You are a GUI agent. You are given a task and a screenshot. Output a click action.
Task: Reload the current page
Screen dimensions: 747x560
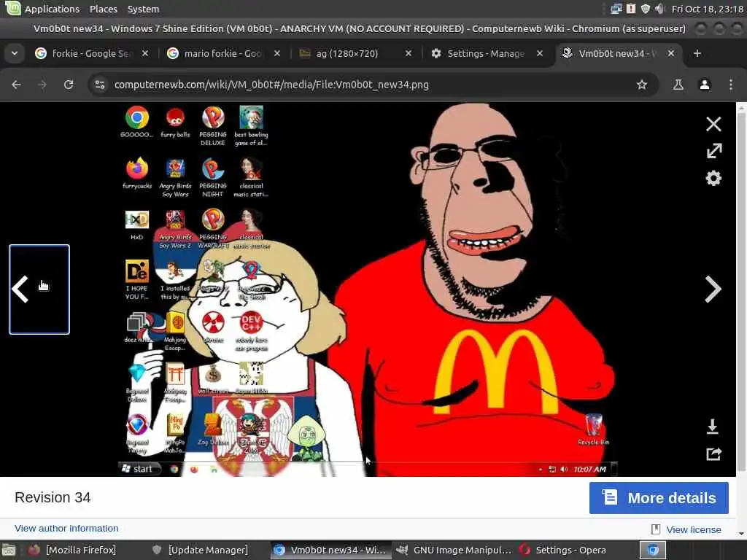[x=69, y=85]
